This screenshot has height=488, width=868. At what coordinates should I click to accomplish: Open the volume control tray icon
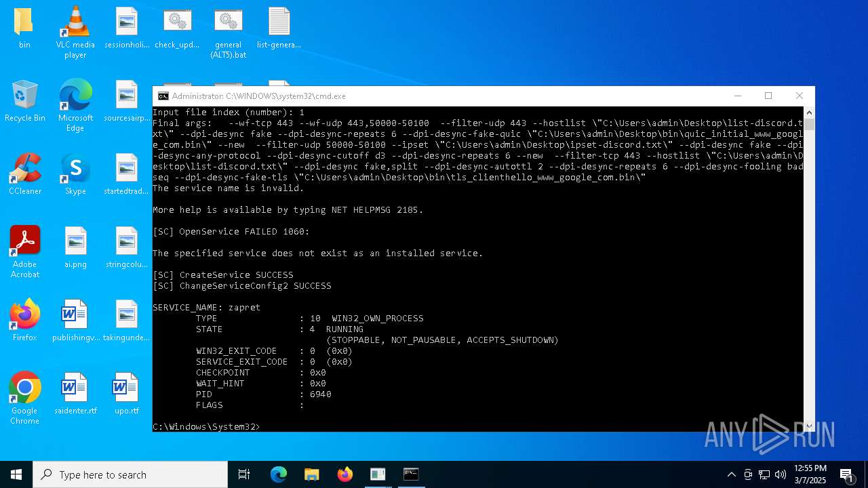pos(781,474)
